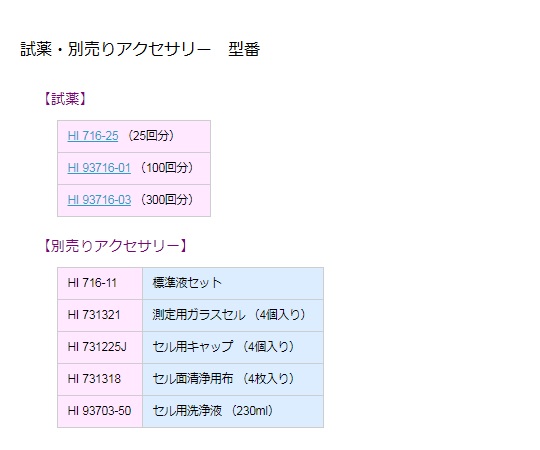Select the HI 93703-50 model number cell

click(100, 411)
